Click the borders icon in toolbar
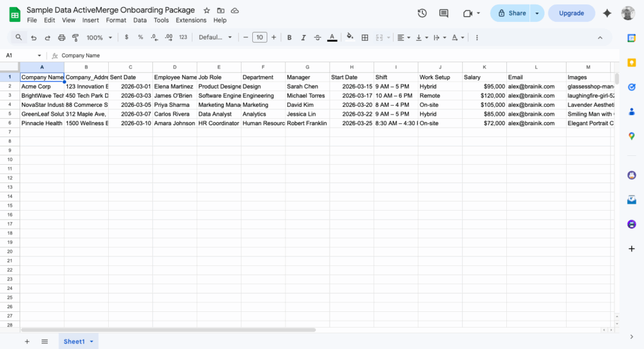Viewport: 644px width, 349px height. [365, 38]
